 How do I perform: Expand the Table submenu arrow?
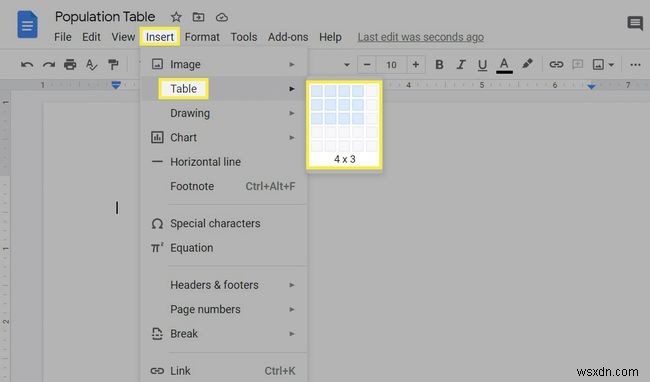(x=292, y=89)
